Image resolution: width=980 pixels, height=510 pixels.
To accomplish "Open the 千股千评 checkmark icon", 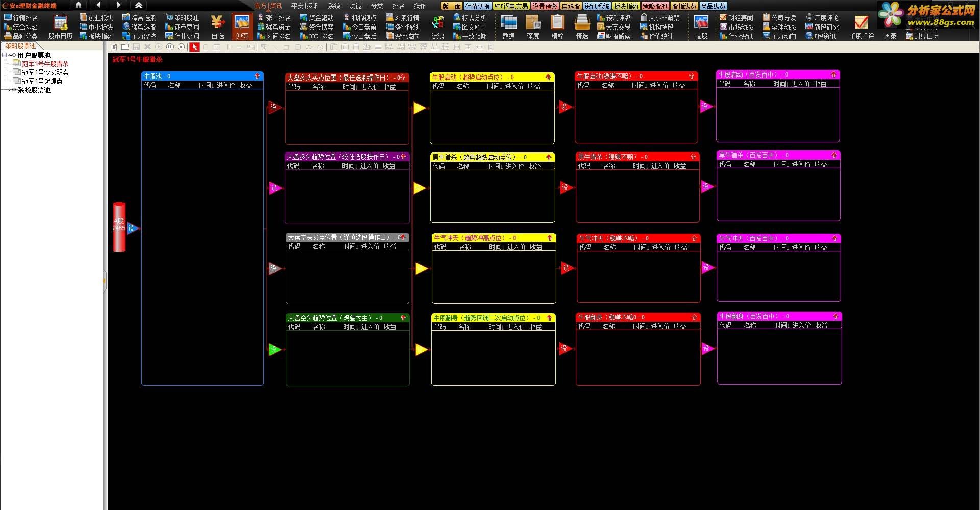I will [x=862, y=27].
